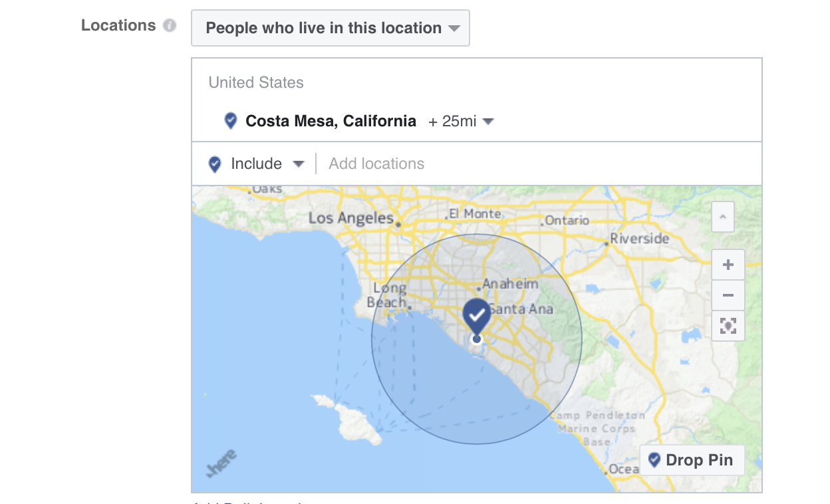The image size is (830, 504).
Task: Click the Drop Pin button
Action: tap(692, 460)
